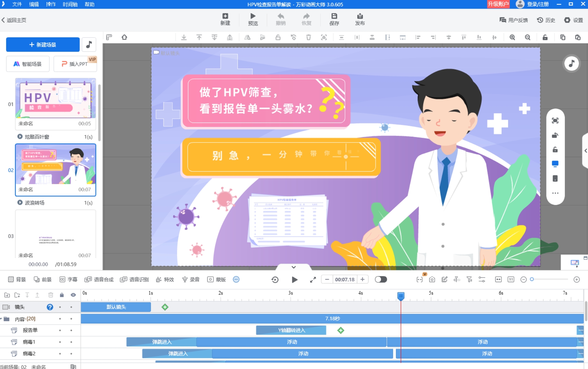The image size is (588, 369).
Task: Click the 00:07.18 duration field
Action: [x=345, y=279]
